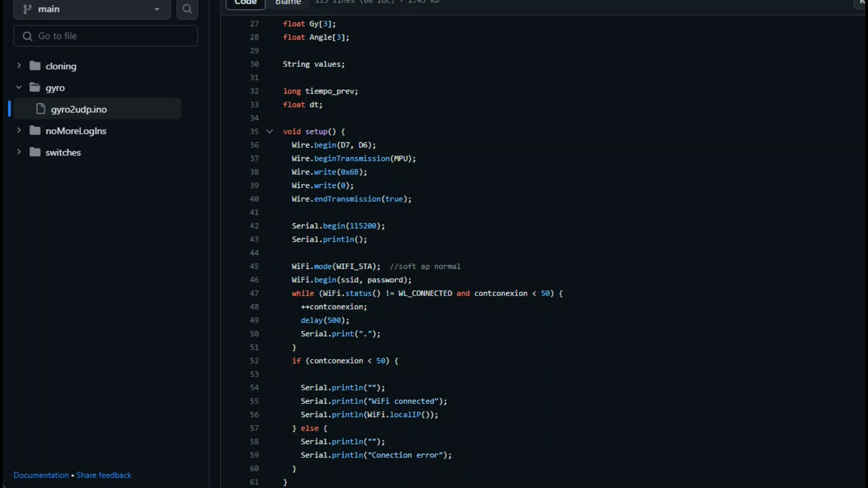Switch to the Blame tab
Viewport: 868px width, 488px height.
tap(288, 2)
